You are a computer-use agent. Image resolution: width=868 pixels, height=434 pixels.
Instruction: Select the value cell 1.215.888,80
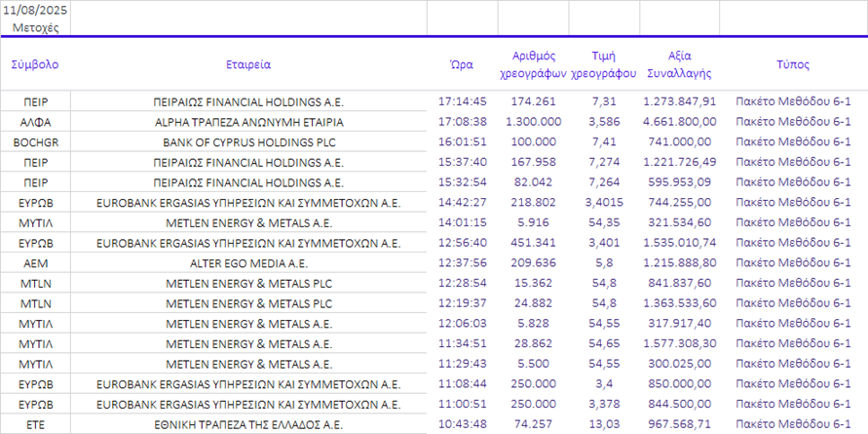(x=679, y=262)
